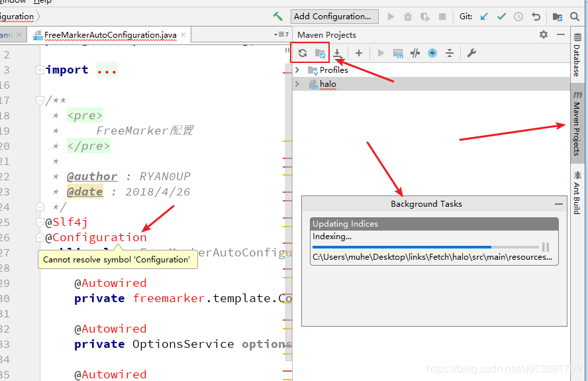Click Execute Maven Goal icon
588x381 pixels.
(398, 53)
